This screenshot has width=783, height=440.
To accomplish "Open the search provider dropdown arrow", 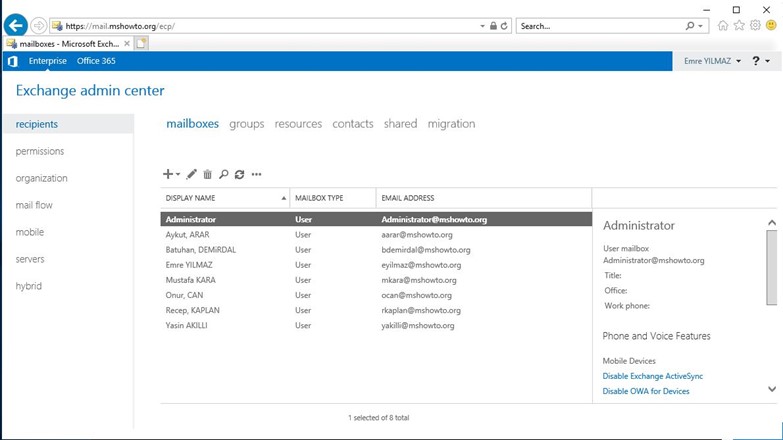I will click(x=701, y=26).
